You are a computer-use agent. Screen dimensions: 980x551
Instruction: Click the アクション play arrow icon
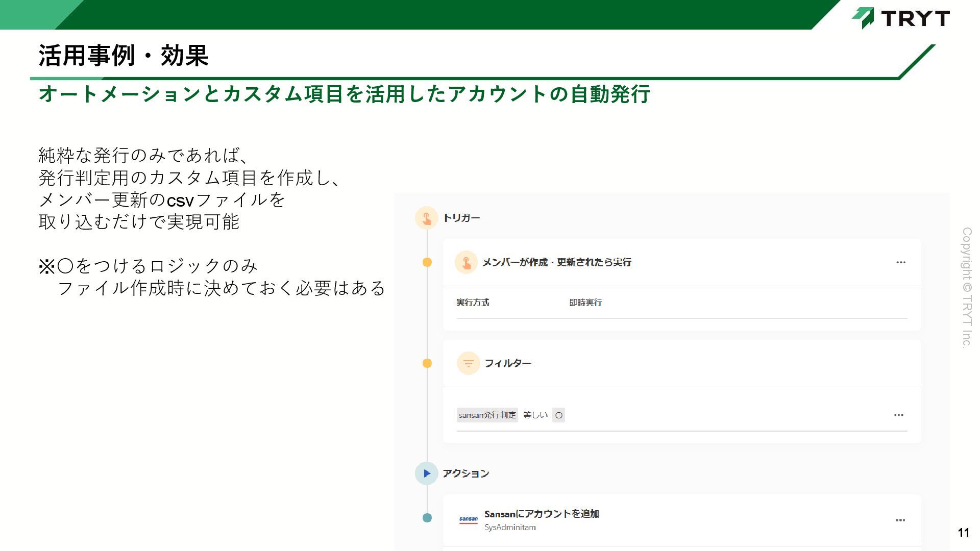coord(427,473)
